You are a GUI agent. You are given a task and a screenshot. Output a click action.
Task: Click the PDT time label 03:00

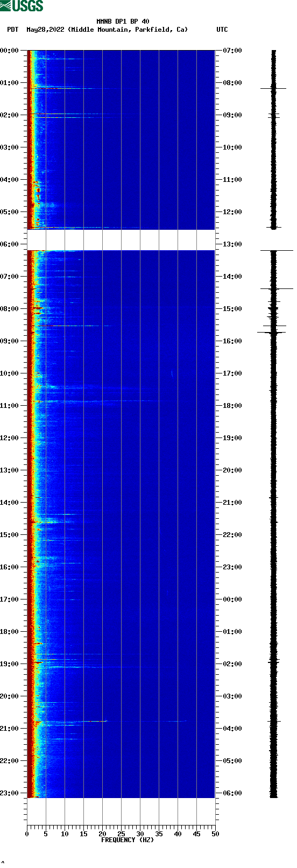[9, 147]
